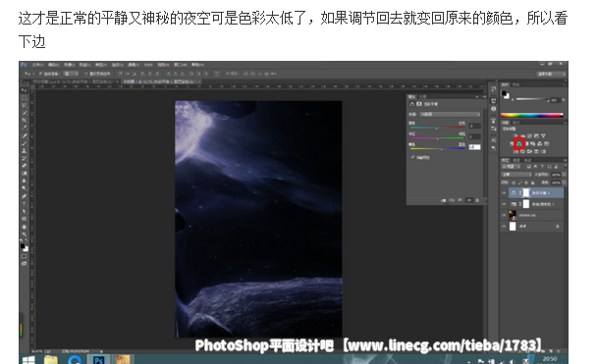Select the History Brush tool
The width and height of the screenshot is (596, 364).
[25, 158]
